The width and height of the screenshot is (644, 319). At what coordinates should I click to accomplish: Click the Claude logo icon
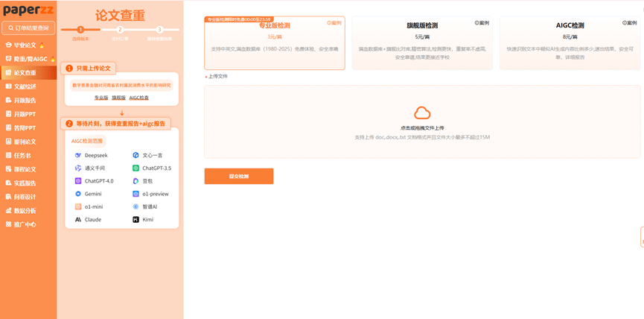click(78, 220)
